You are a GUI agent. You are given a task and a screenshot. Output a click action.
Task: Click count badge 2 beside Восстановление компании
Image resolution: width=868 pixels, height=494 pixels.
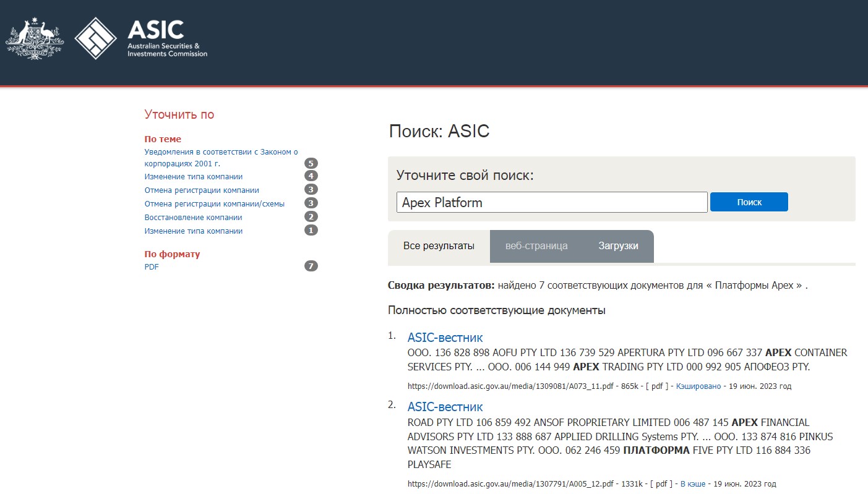pos(311,217)
